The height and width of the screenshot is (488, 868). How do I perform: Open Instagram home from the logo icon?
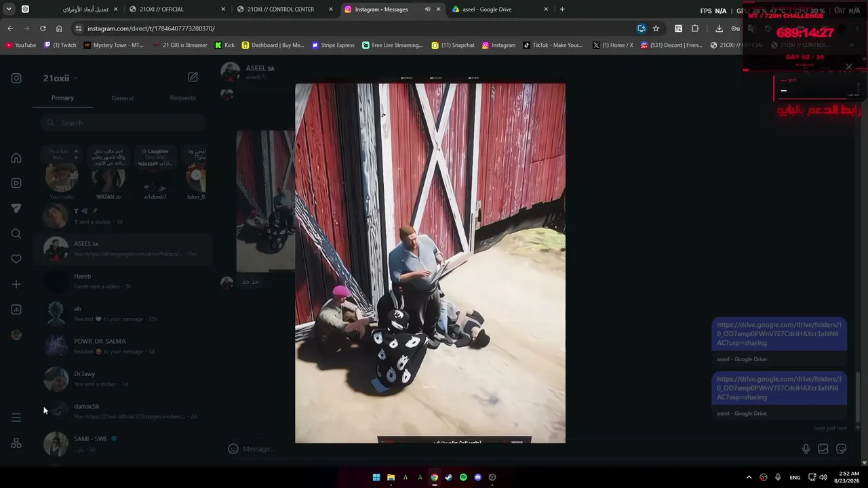[16, 78]
